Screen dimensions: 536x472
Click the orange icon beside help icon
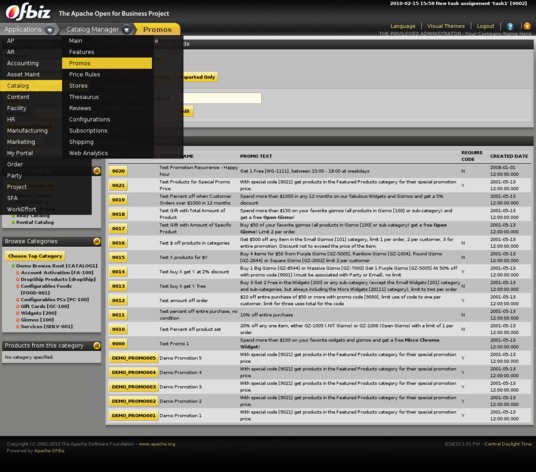pyautogui.click(x=527, y=26)
